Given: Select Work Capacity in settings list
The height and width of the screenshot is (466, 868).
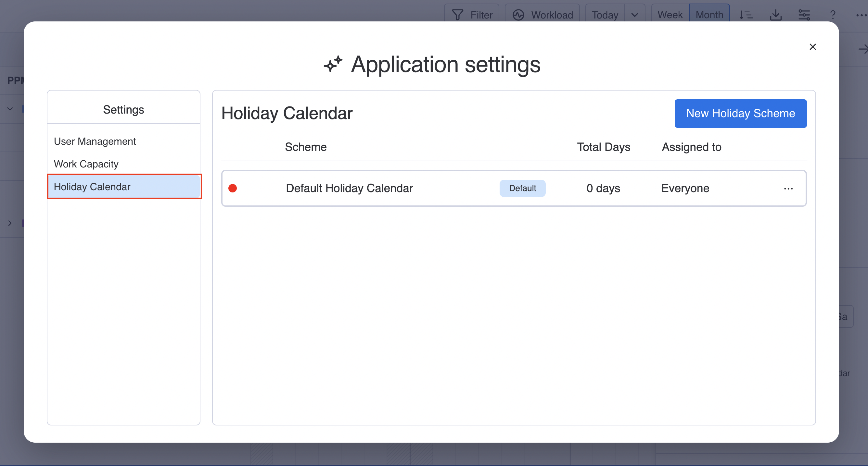Looking at the screenshot, I should 86,164.
